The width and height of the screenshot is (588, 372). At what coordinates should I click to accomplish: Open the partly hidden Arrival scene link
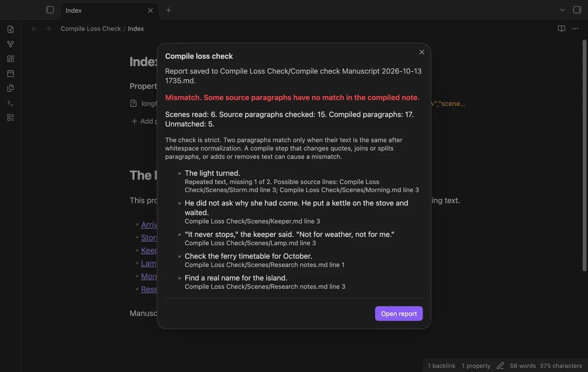[149, 225]
